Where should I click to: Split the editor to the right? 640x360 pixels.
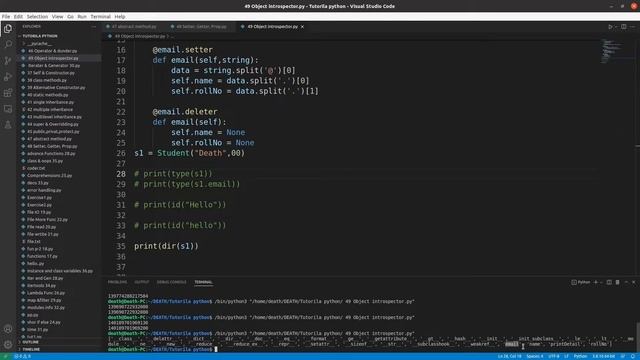pos(624,27)
